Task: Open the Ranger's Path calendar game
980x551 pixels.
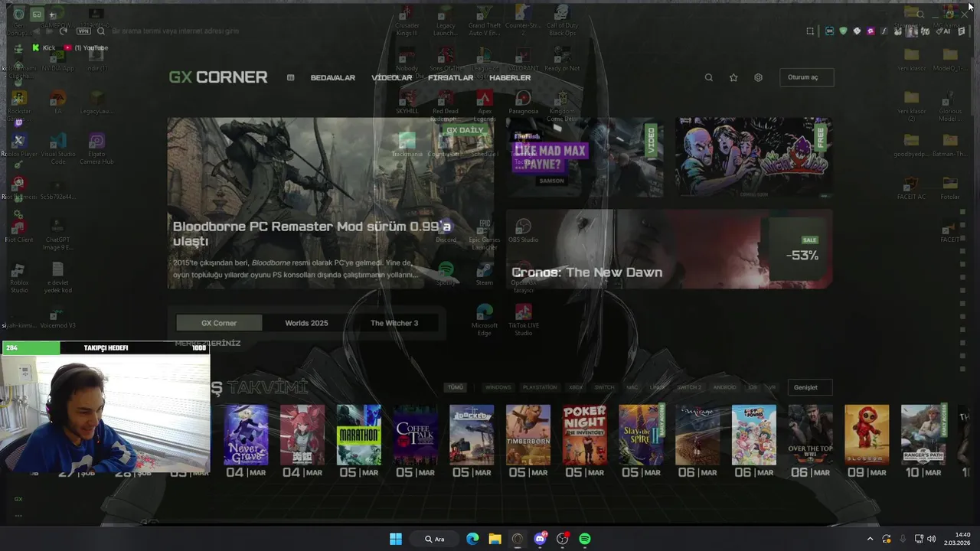Action: [923, 435]
